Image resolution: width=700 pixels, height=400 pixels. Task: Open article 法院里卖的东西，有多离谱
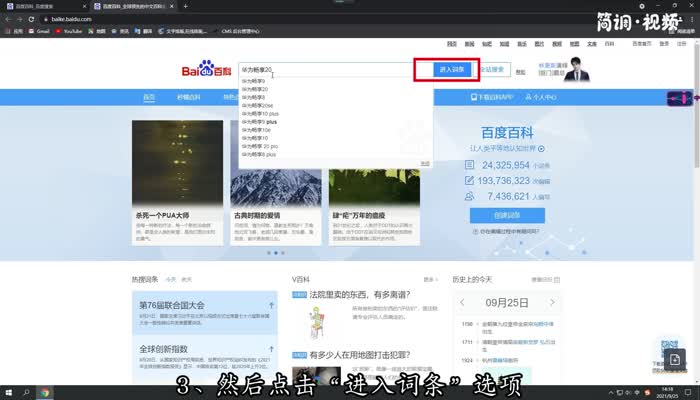coord(360,296)
